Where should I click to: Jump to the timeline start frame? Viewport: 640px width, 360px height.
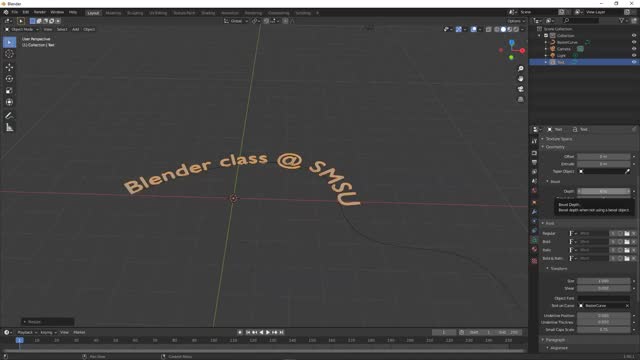248,332
